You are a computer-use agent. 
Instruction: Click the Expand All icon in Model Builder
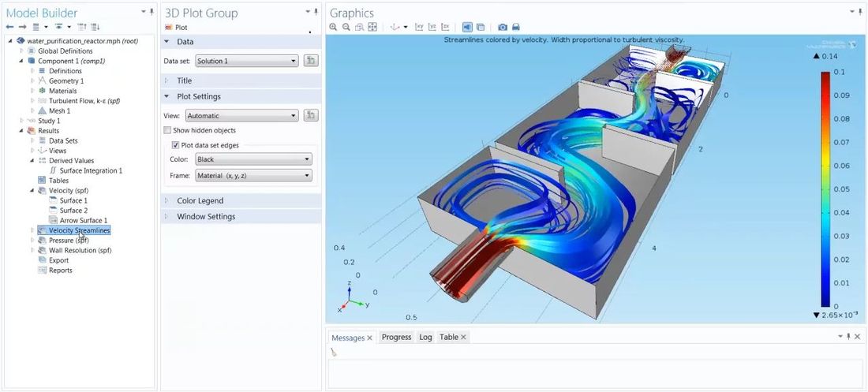coord(95,27)
